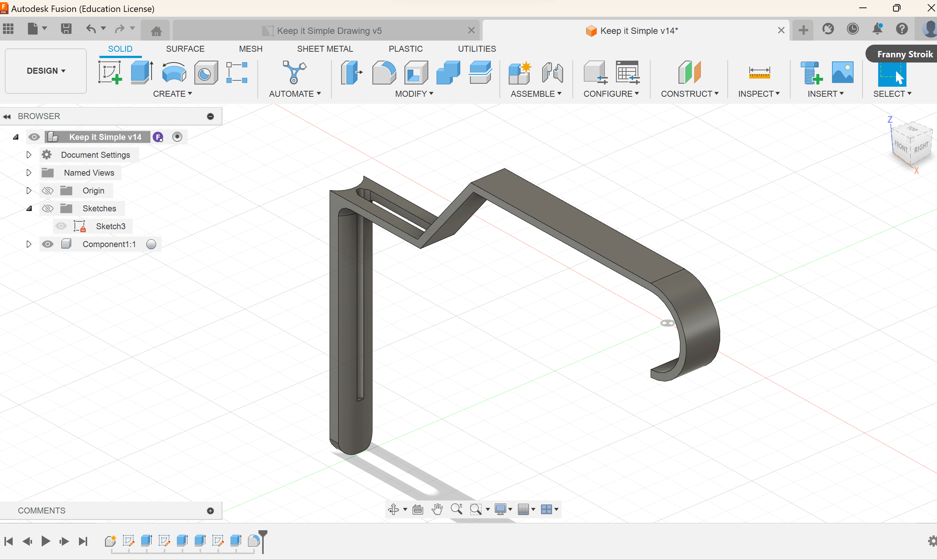Expand Document Settings node

pyautogui.click(x=29, y=155)
